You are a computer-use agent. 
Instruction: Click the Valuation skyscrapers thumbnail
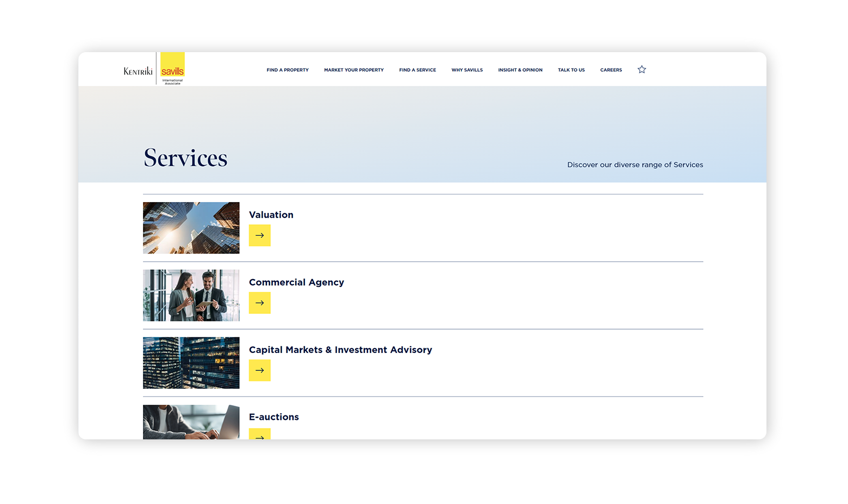191,228
